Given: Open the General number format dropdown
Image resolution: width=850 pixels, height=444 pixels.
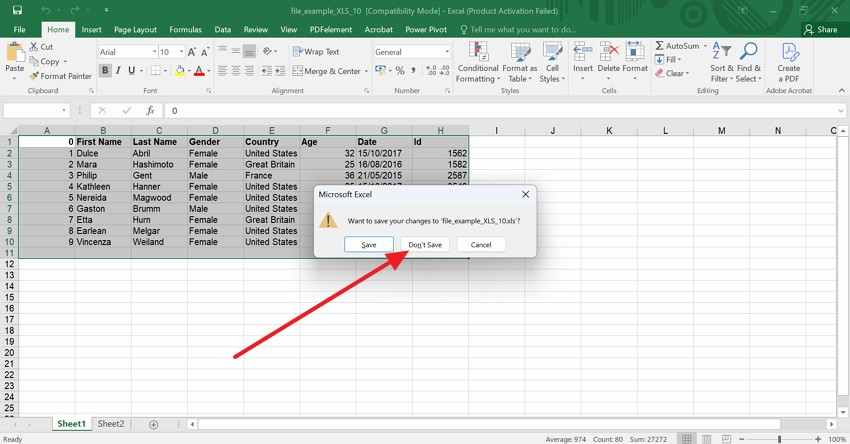Looking at the screenshot, I should click(447, 52).
